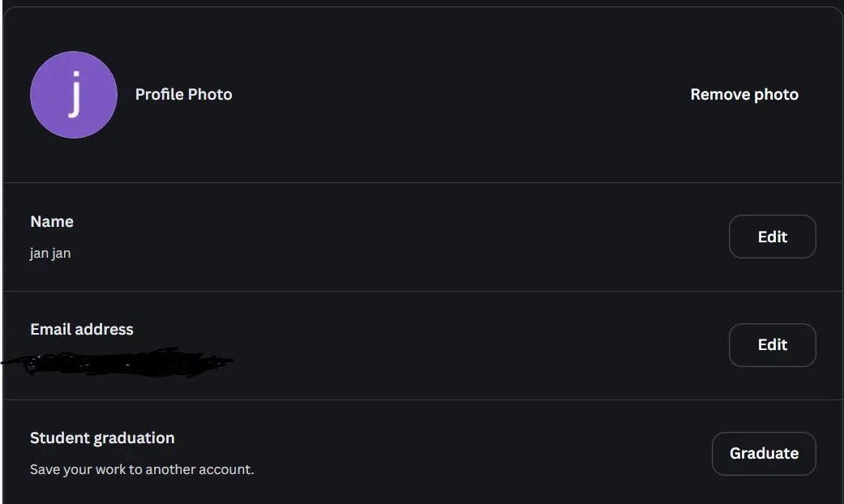Select the Name row's Edit control
This screenshot has width=844, height=504.
click(x=773, y=237)
